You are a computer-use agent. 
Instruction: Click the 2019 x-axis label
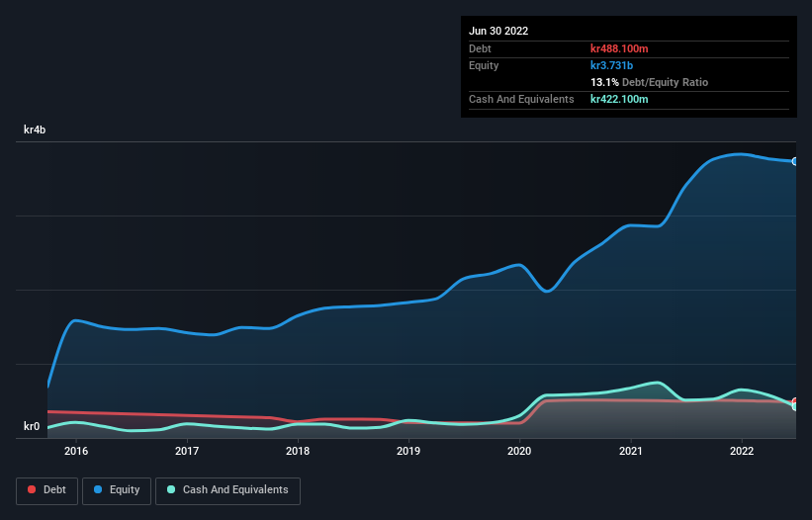408,451
